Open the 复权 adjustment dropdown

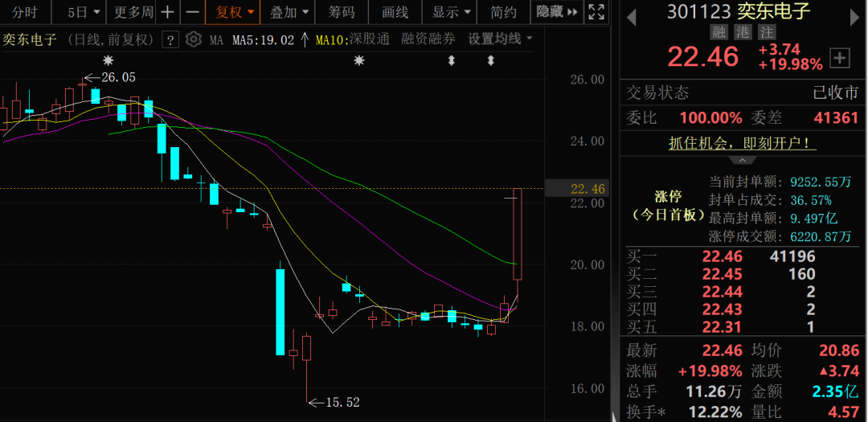pos(232,12)
